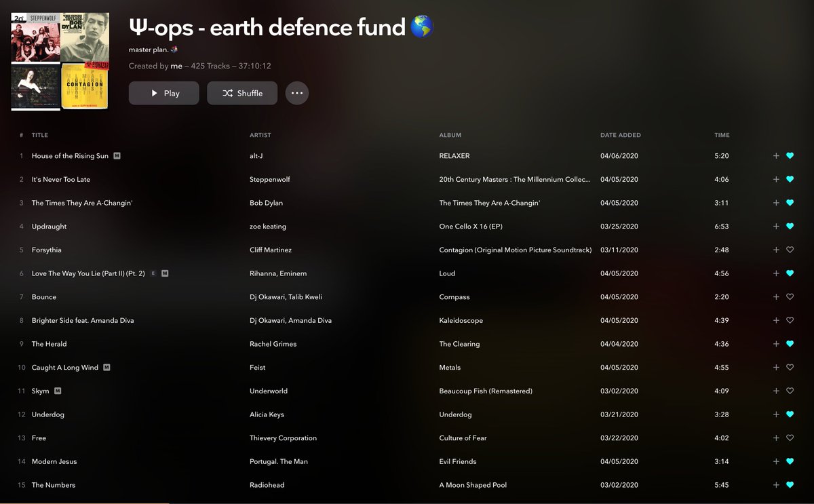Select track title Updraught
The image size is (814, 504).
(x=47, y=227)
